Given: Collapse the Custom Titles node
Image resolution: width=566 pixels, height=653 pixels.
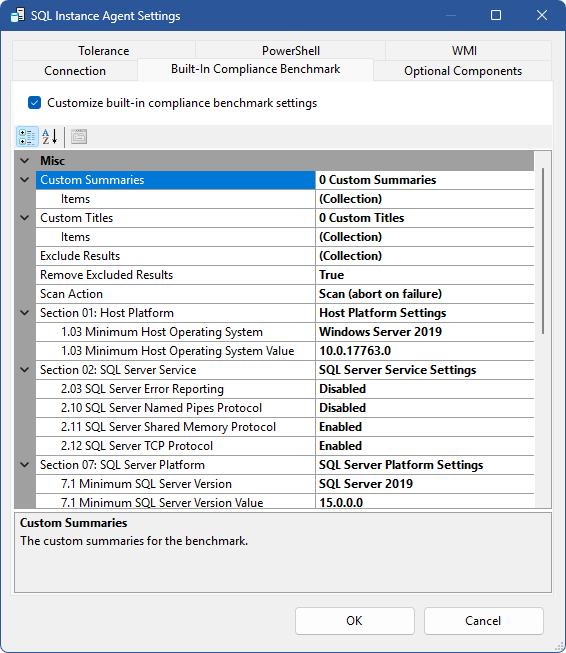Looking at the screenshot, I should pyautogui.click(x=25, y=218).
